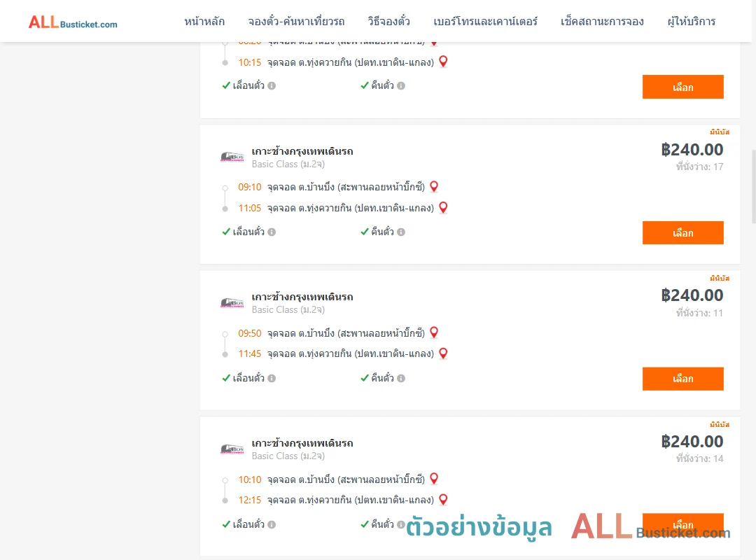This screenshot has height=560, width=756.
Task: Click operator logo of 09:10 trip
Action: click(x=232, y=157)
